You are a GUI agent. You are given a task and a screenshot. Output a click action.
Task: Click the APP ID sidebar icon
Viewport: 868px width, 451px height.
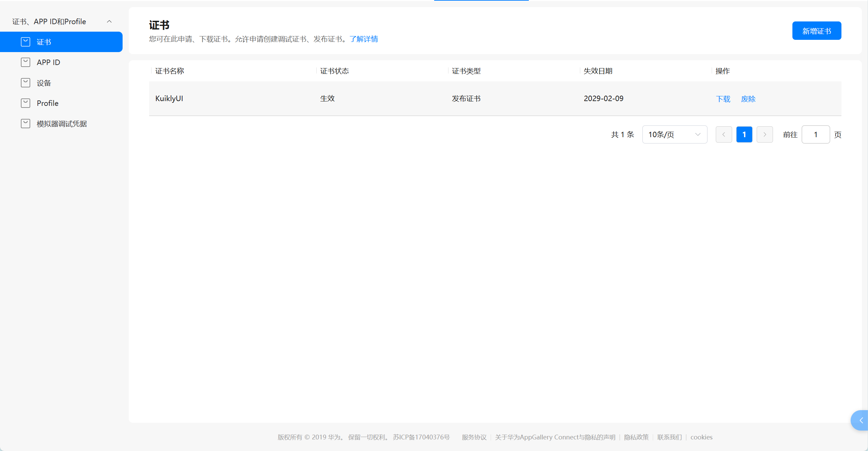26,62
